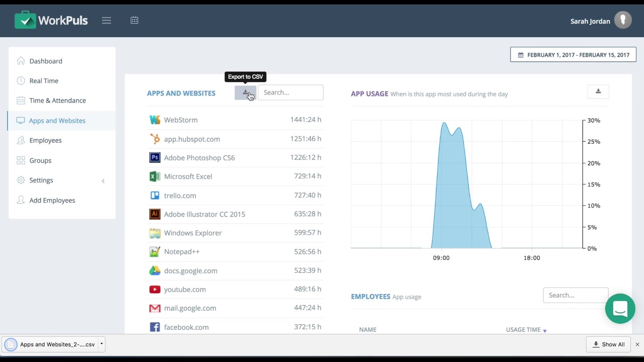Select Adobe Photoshop CS6 row
Image resolution: width=644 pixels, height=362 pixels.
[235, 157]
